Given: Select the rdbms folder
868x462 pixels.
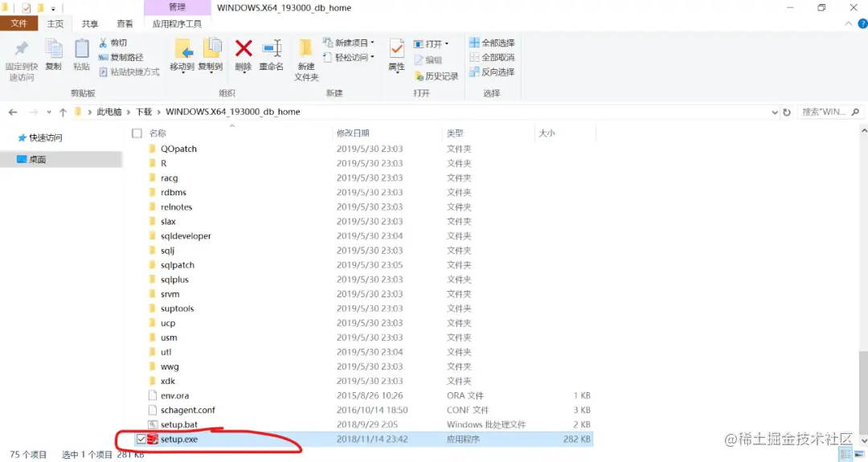Looking at the screenshot, I should pyautogui.click(x=174, y=193).
